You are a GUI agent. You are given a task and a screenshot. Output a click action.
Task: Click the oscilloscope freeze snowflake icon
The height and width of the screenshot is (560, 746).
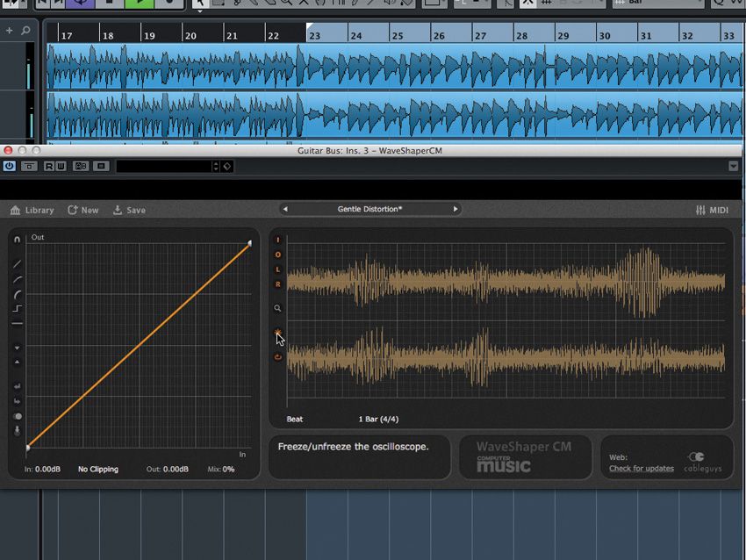[278, 333]
